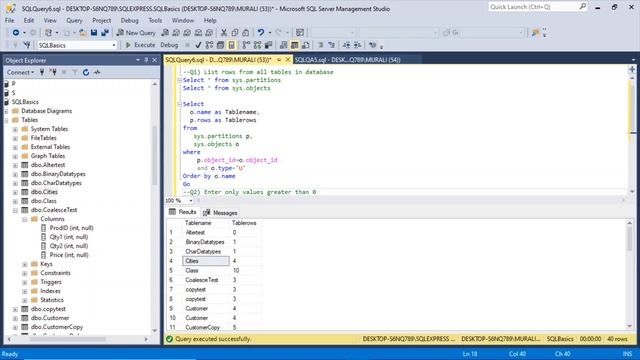The height and width of the screenshot is (360, 640).
Task: Click the Save All icon
Action: click(105, 33)
